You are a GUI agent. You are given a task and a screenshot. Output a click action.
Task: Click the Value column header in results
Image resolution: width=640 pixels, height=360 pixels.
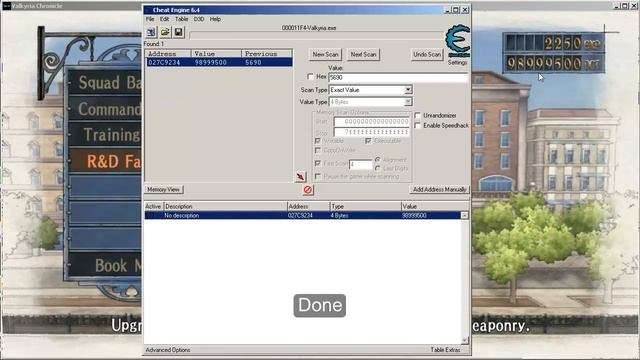216,53
